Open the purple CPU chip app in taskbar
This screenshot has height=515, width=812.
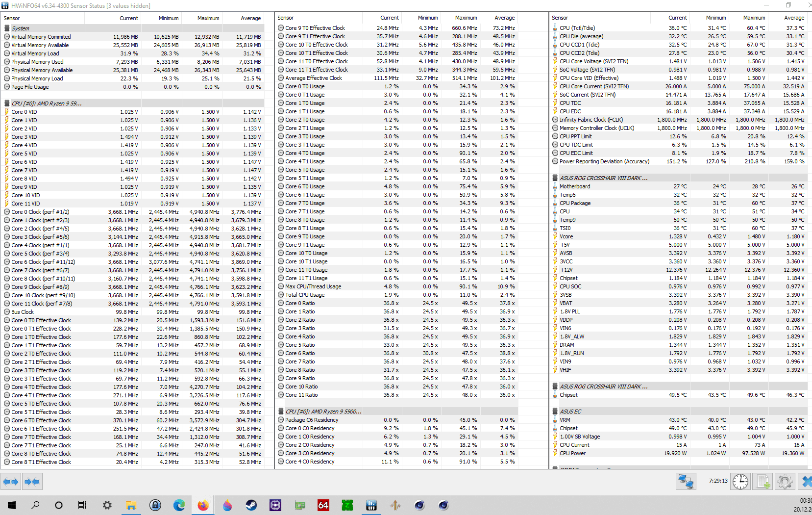[x=275, y=505]
